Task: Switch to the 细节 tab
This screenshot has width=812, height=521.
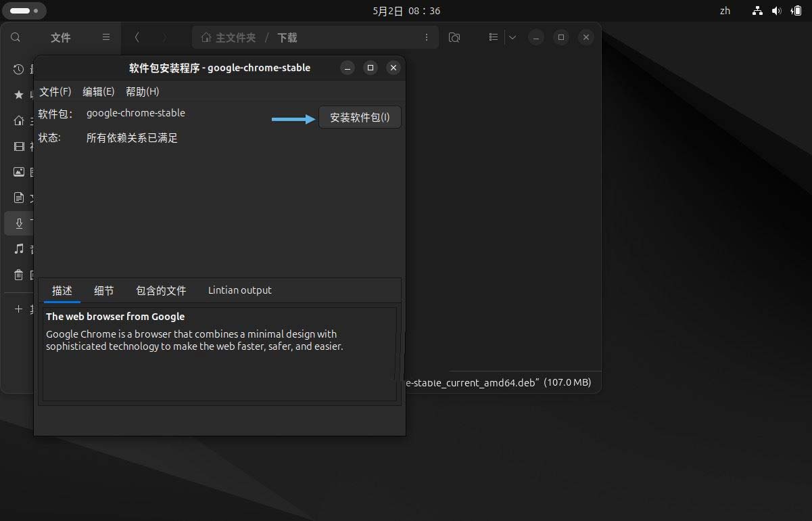Action: click(103, 290)
